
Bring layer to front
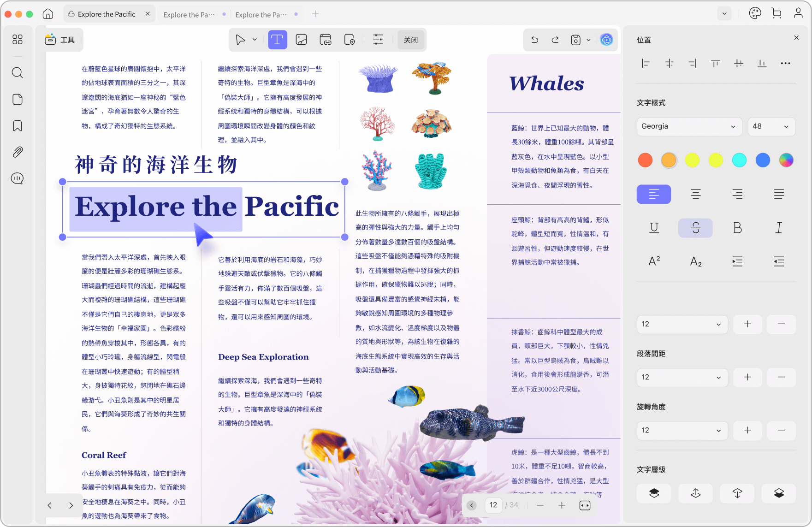tap(654, 493)
